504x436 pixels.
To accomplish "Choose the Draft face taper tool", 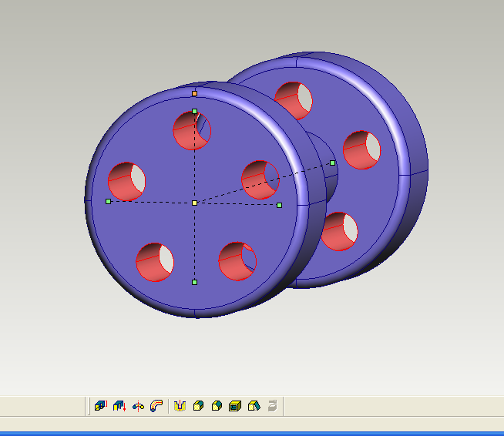I will click(254, 406).
